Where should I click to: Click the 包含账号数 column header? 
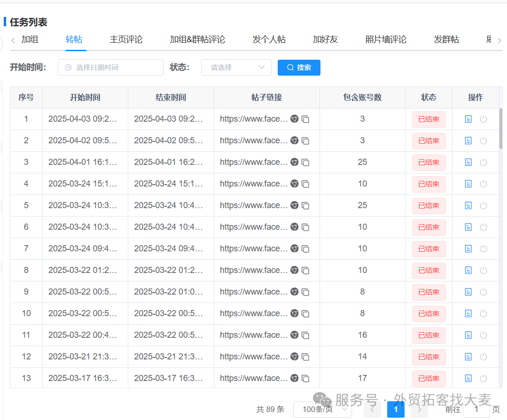click(x=362, y=97)
